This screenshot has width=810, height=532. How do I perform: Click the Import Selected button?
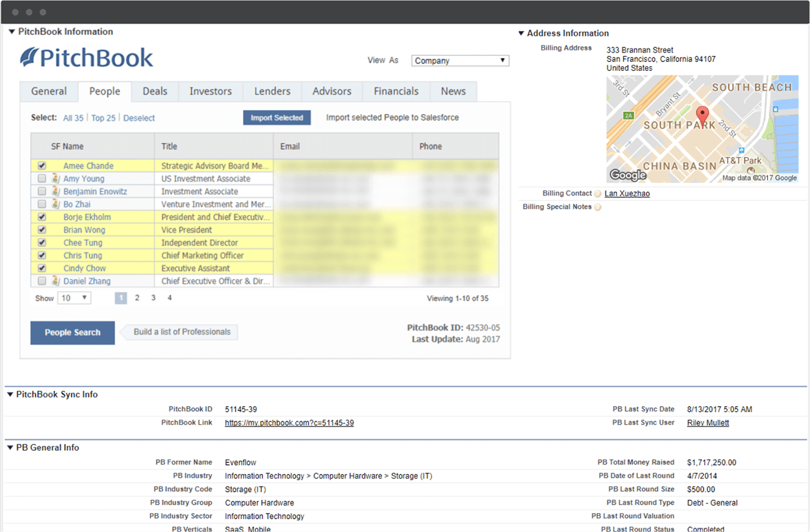coord(277,117)
